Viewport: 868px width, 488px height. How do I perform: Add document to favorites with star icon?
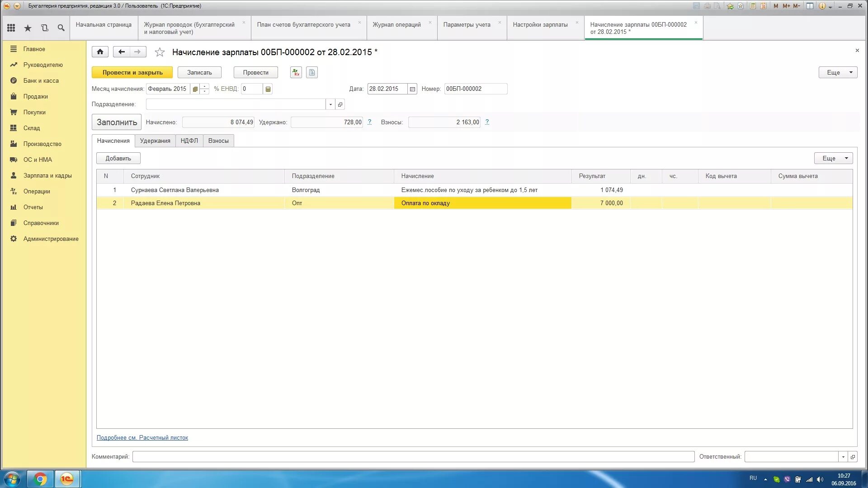160,52
